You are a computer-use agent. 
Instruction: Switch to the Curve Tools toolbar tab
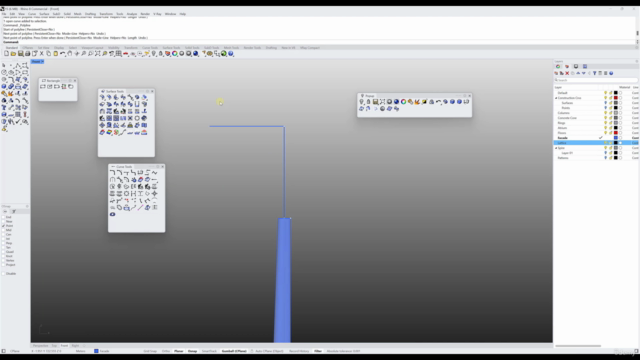click(x=150, y=48)
